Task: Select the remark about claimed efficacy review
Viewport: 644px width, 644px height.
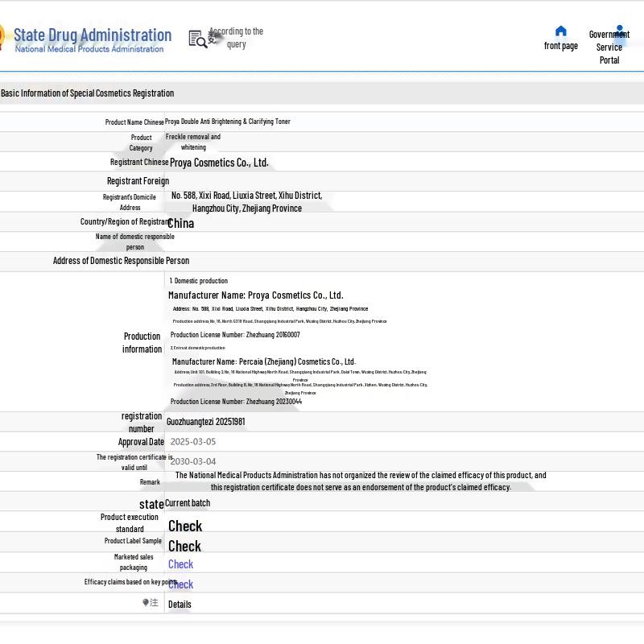Action: tap(361, 481)
